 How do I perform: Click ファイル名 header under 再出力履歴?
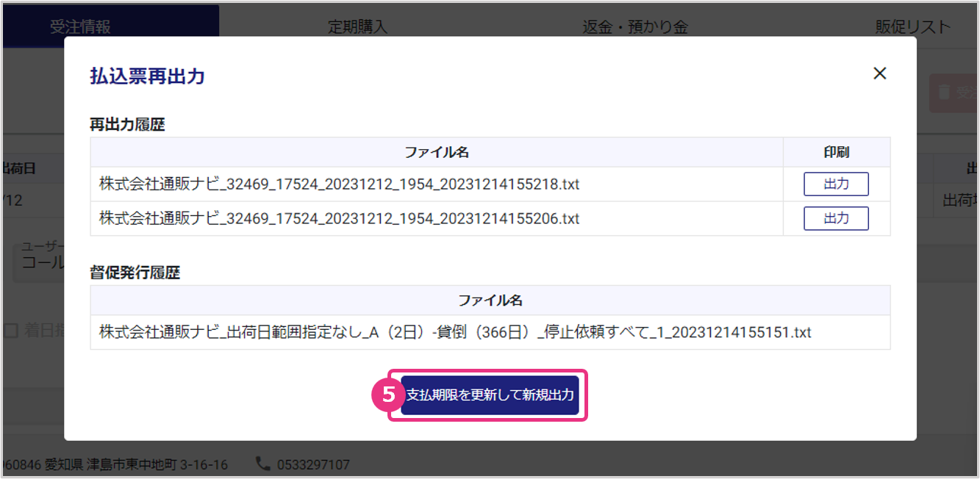(437, 152)
